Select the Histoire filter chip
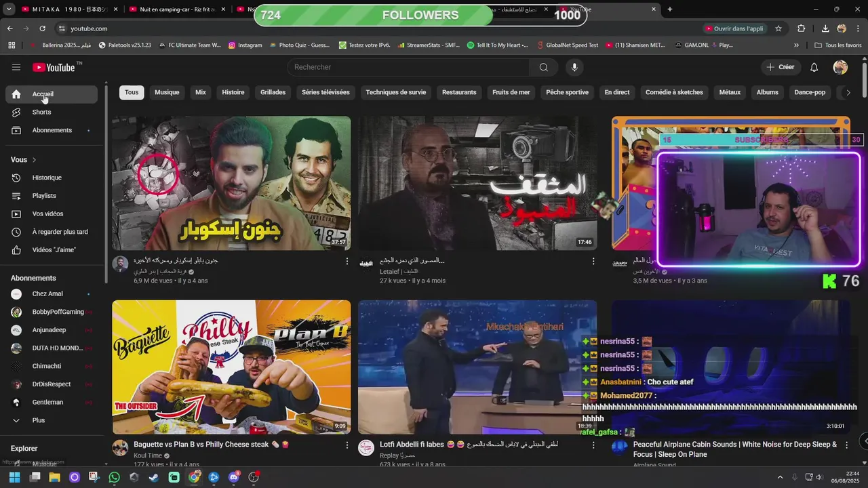The height and width of the screenshot is (488, 868). [x=233, y=93]
